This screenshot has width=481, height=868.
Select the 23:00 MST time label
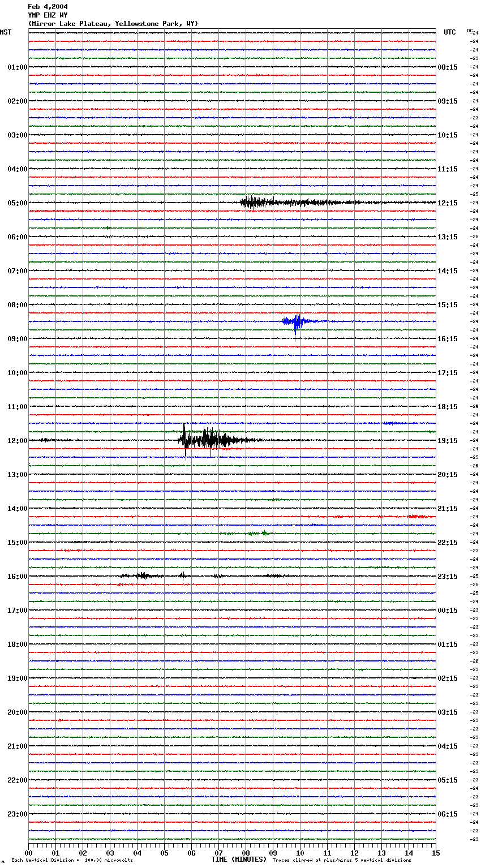[18, 814]
